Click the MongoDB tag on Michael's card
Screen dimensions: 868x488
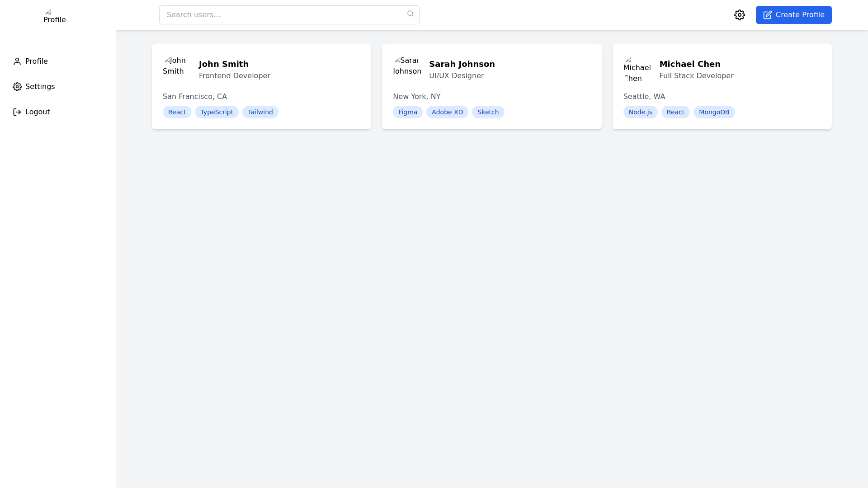click(x=714, y=112)
